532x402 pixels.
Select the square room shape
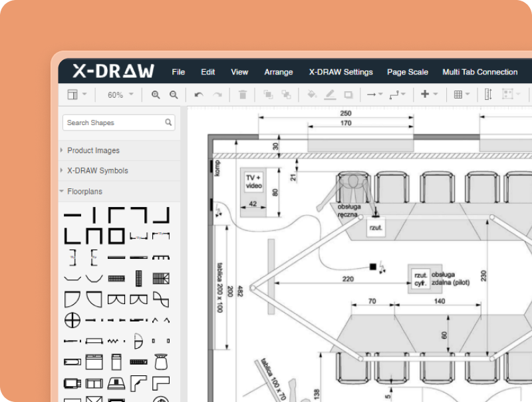(116, 236)
